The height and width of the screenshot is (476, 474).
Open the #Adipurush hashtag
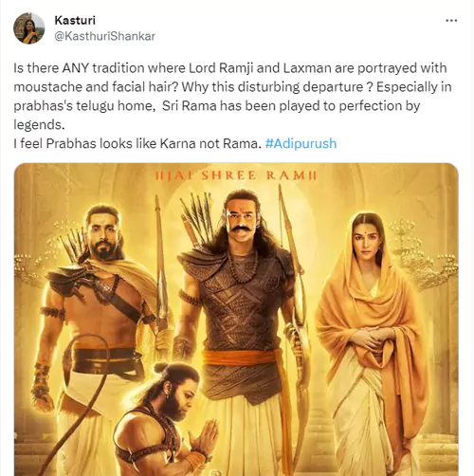pos(301,143)
